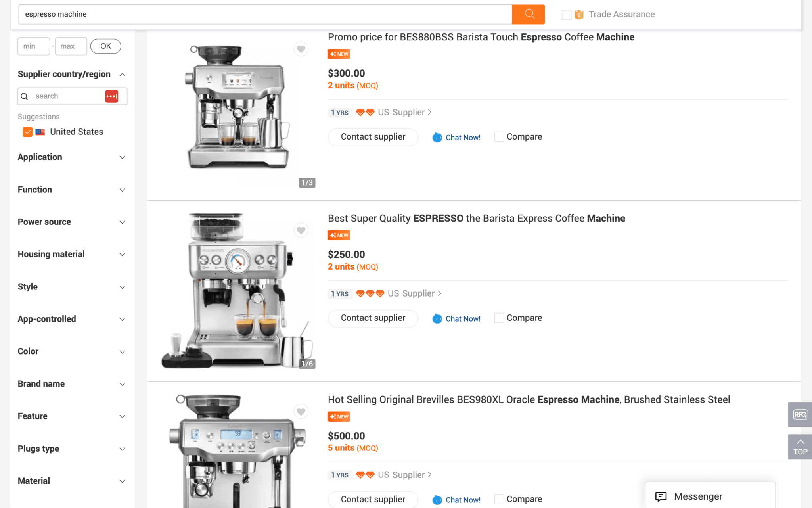Click Contact supplier for Barista Touch machine

coord(373,137)
